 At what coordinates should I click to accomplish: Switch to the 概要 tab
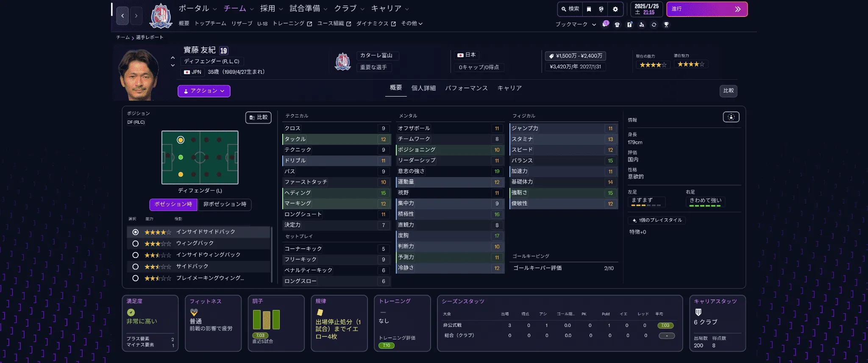(x=396, y=88)
